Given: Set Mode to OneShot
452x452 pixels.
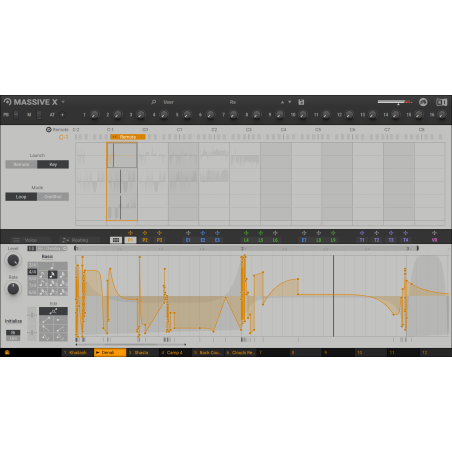Looking at the screenshot, I should click(53, 197).
